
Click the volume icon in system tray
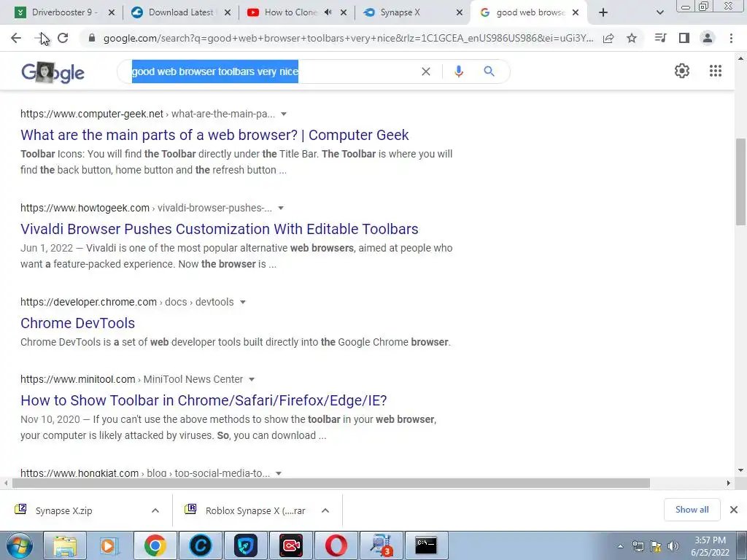coord(673,546)
